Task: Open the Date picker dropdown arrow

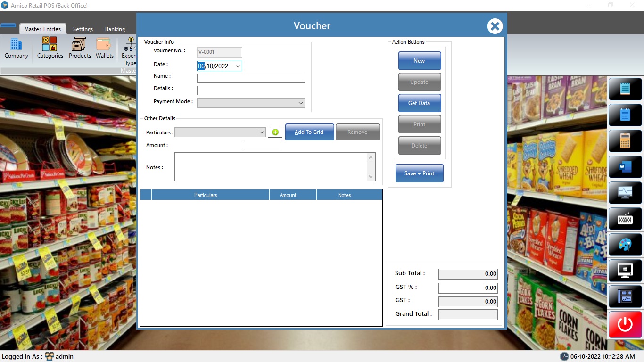Action: 238,66
